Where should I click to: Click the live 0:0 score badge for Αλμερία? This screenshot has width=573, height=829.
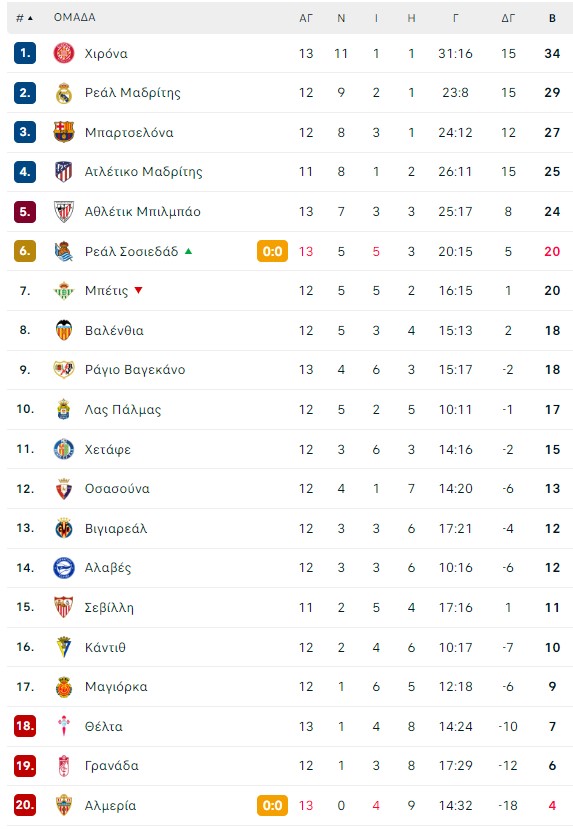pos(272,805)
